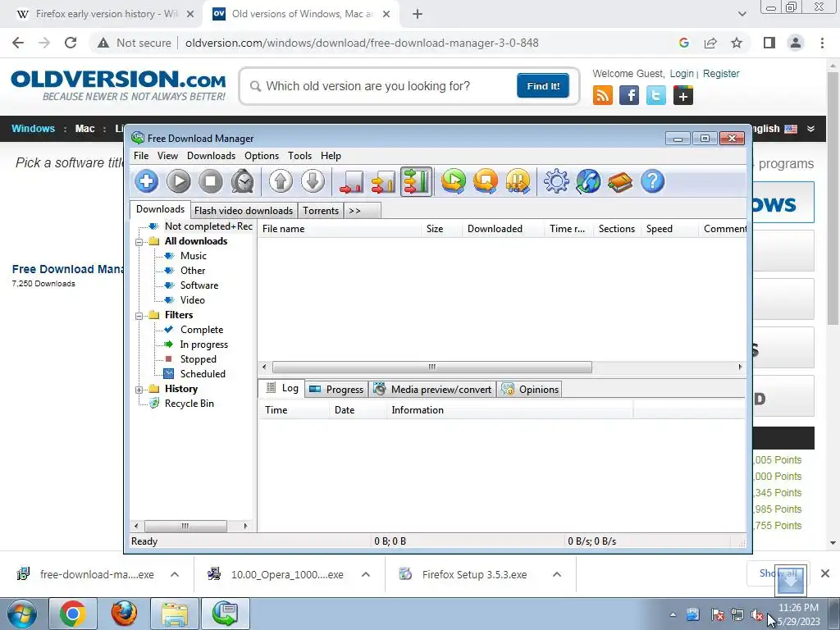Pause all downloads using the orange pause icon
Screen dimensions: 840x630
(518, 181)
